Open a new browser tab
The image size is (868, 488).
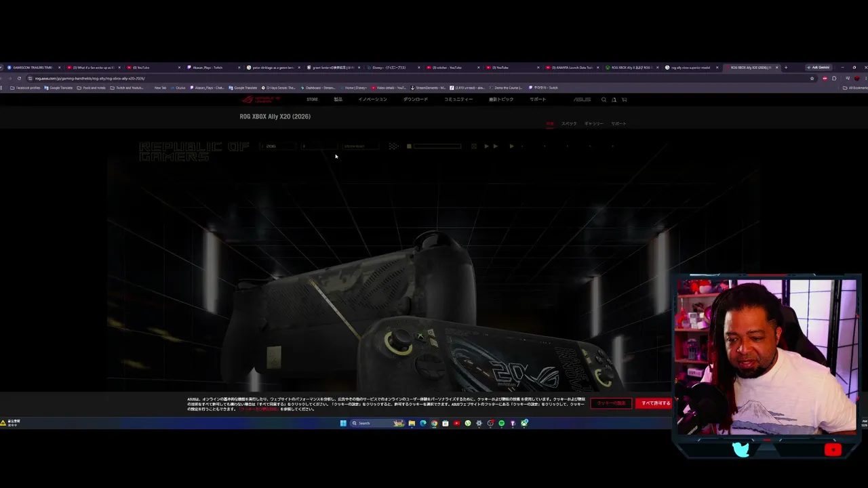786,67
